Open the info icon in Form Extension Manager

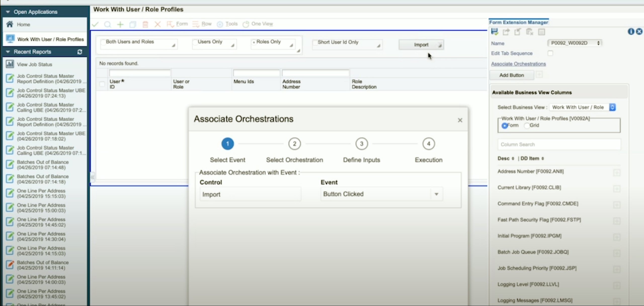pos(631,32)
